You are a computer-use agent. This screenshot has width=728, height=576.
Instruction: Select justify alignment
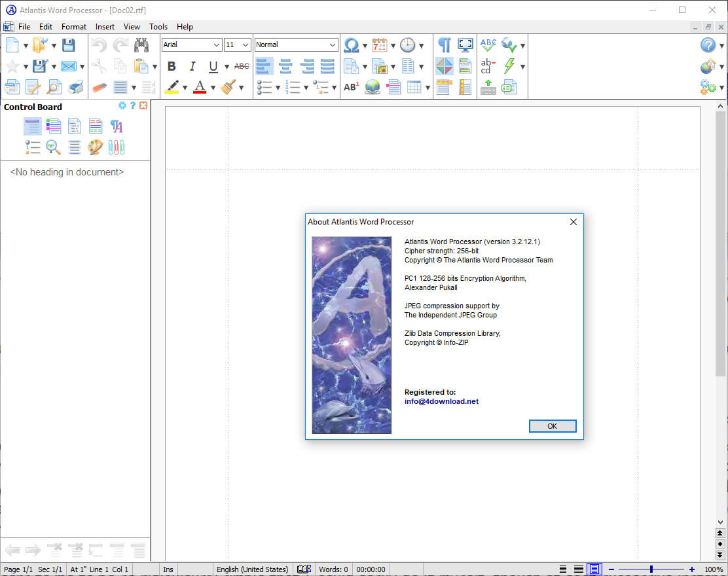[327, 66]
